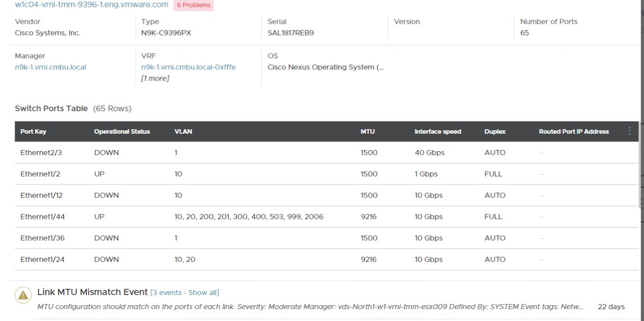Open manager n9k-1.vrni.cmbu.local link

50,67
